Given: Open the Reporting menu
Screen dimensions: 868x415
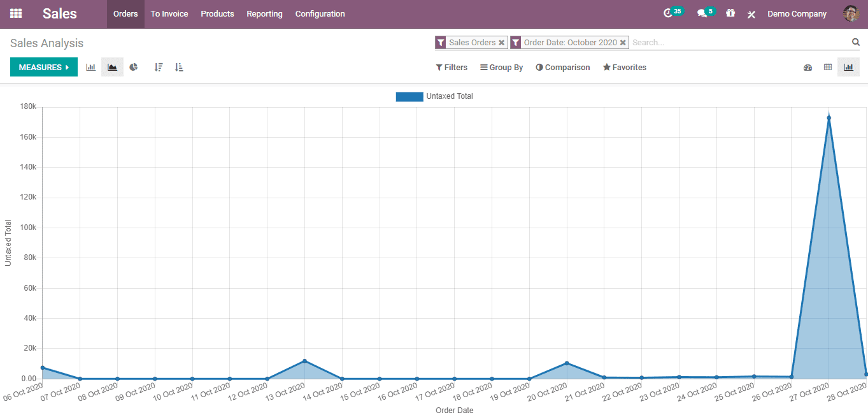Looking at the screenshot, I should (x=264, y=13).
